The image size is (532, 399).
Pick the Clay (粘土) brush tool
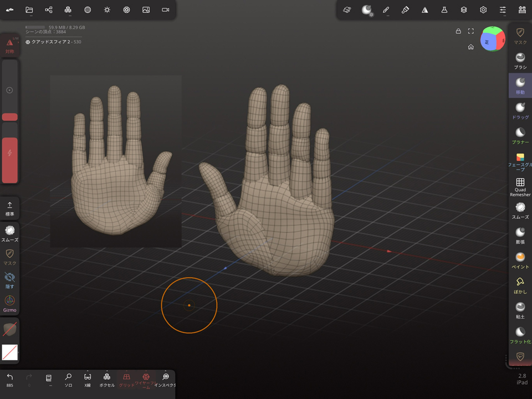(x=520, y=310)
